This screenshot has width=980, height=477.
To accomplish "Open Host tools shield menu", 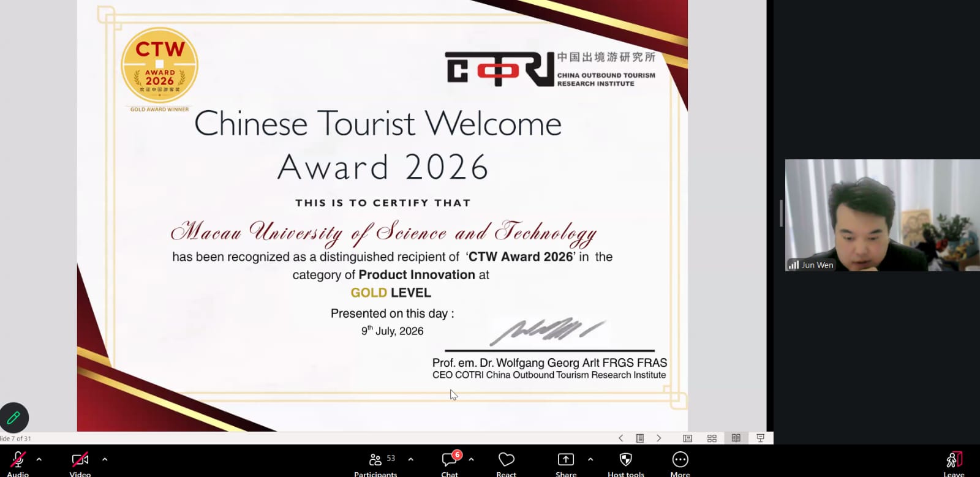I will (625, 464).
